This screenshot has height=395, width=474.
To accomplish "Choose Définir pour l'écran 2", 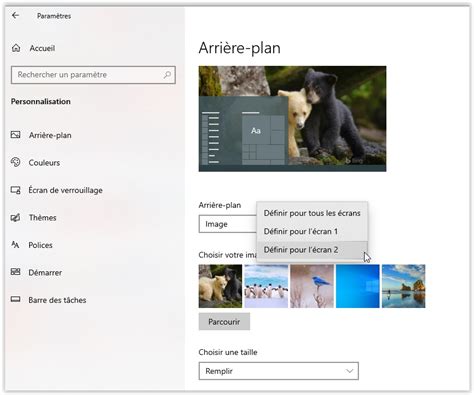I will coord(312,250).
